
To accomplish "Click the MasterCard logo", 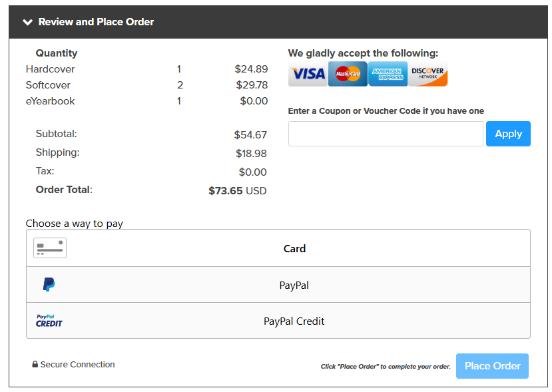I will tap(348, 74).
